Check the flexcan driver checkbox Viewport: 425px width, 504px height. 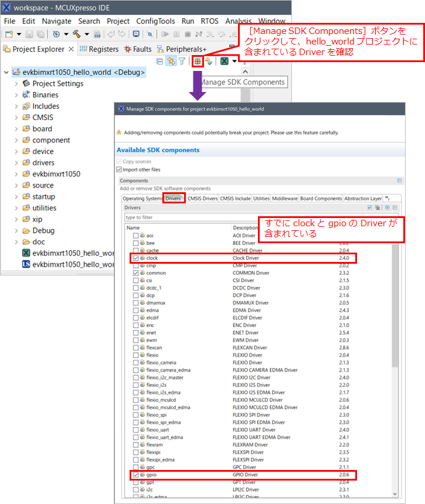point(135,348)
